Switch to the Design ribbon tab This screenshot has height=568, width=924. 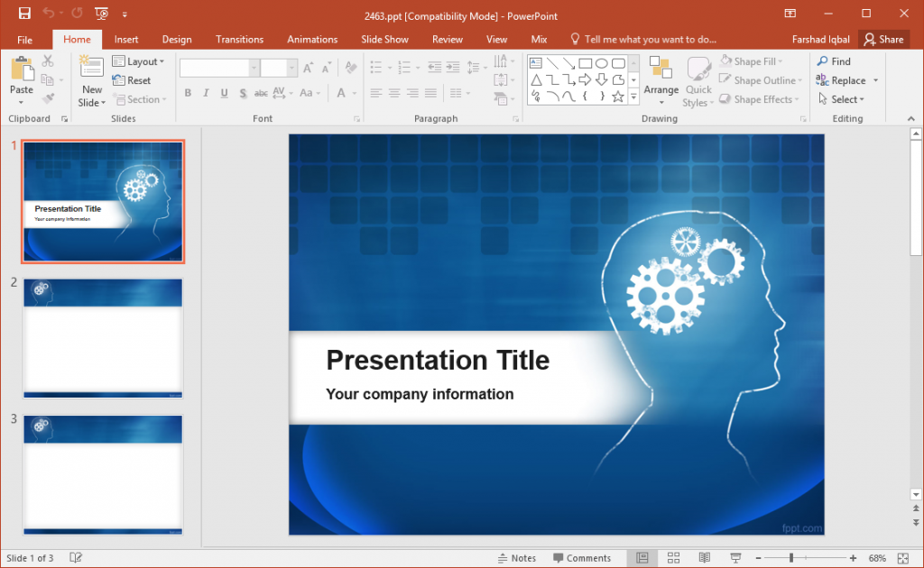click(177, 39)
